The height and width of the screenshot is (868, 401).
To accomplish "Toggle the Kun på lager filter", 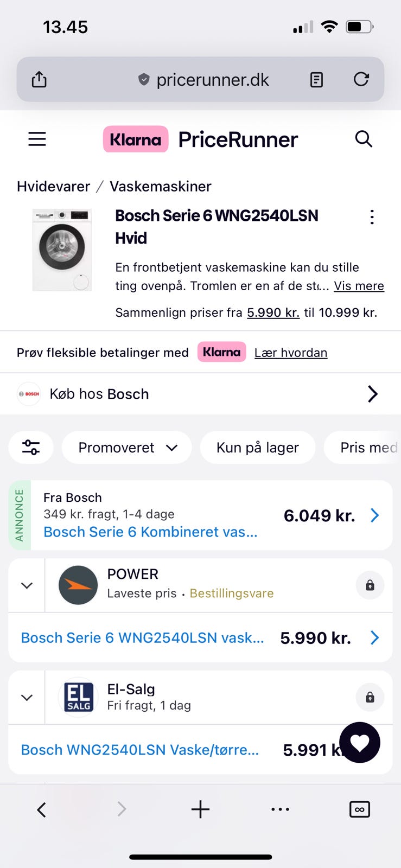I will (257, 448).
